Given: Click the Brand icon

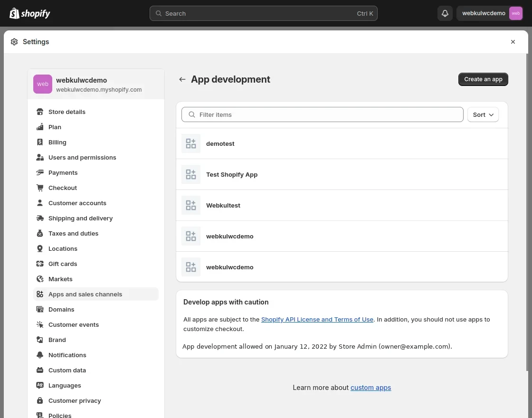Looking at the screenshot, I should 40,340.
